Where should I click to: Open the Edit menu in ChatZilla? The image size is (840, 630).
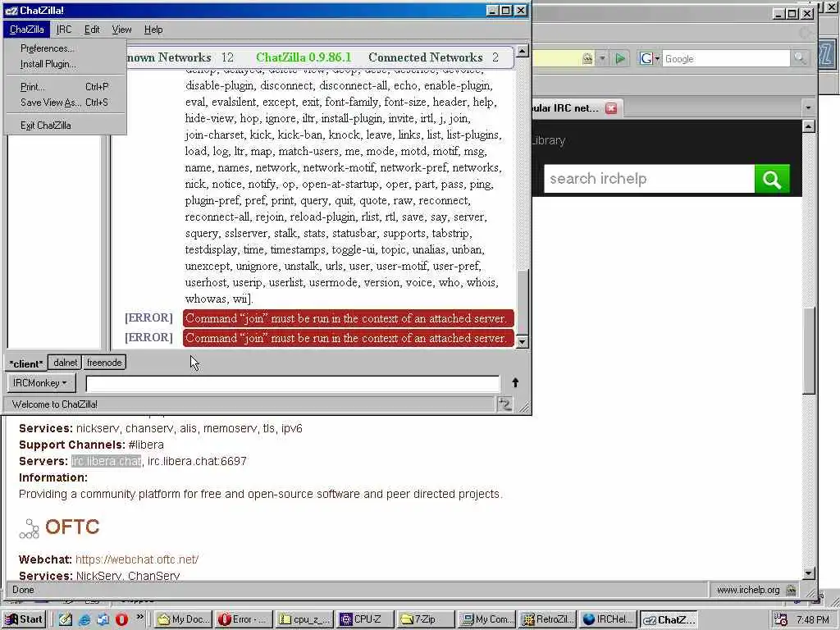pyautogui.click(x=92, y=30)
